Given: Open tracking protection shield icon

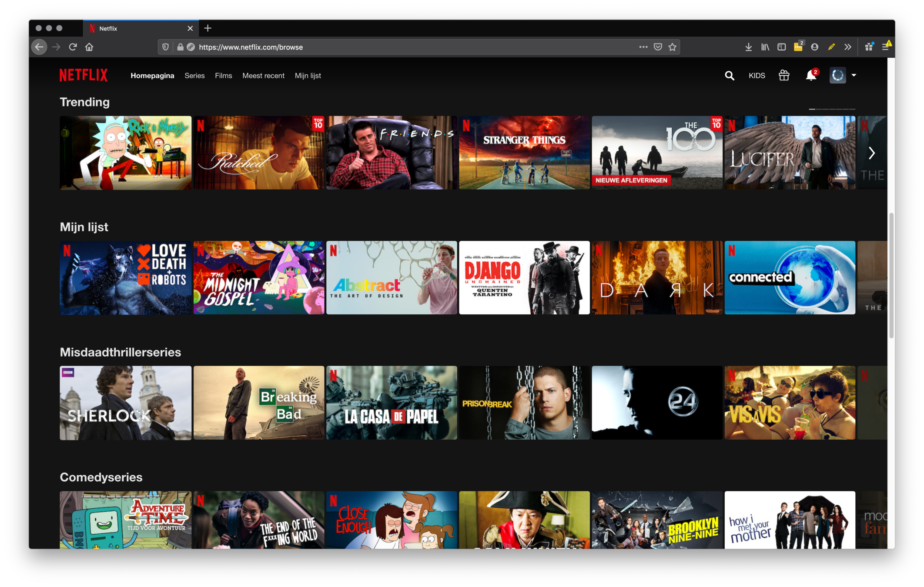Looking at the screenshot, I should point(165,47).
